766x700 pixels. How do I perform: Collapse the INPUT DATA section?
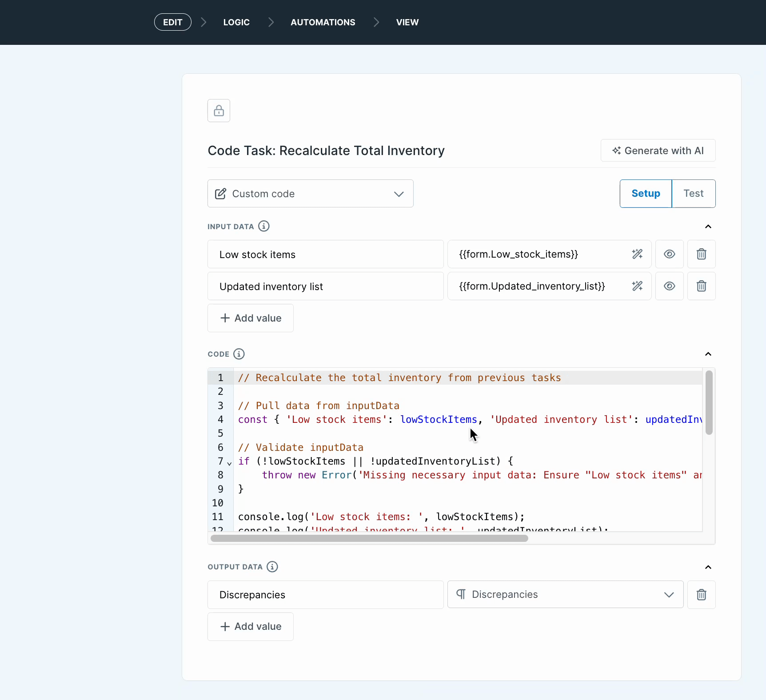708,227
